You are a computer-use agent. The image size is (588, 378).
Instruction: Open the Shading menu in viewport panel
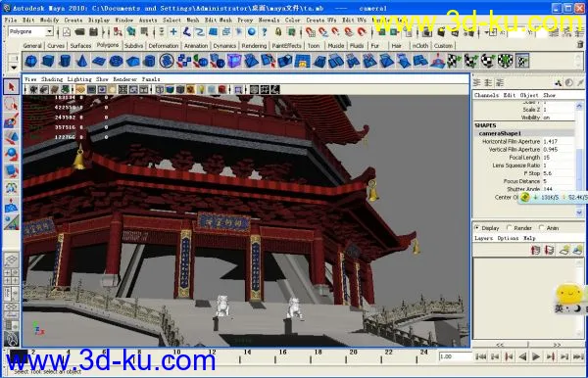click(52, 79)
